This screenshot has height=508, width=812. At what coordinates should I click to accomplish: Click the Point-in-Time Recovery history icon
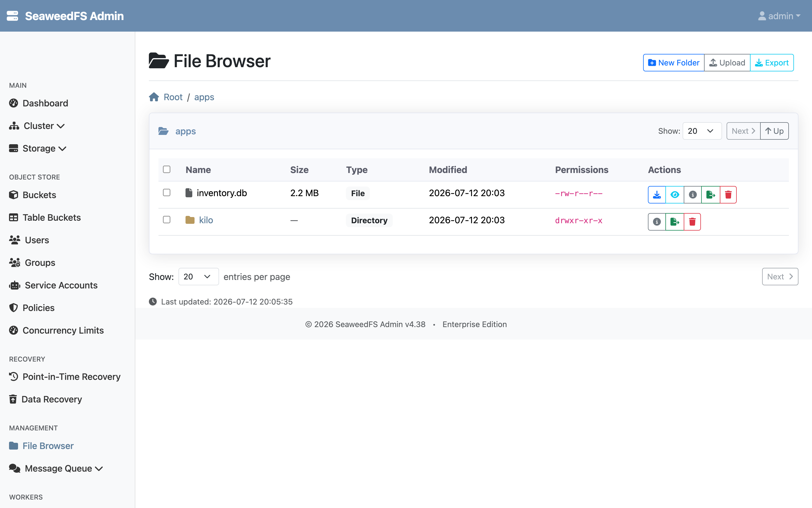pos(14,376)
